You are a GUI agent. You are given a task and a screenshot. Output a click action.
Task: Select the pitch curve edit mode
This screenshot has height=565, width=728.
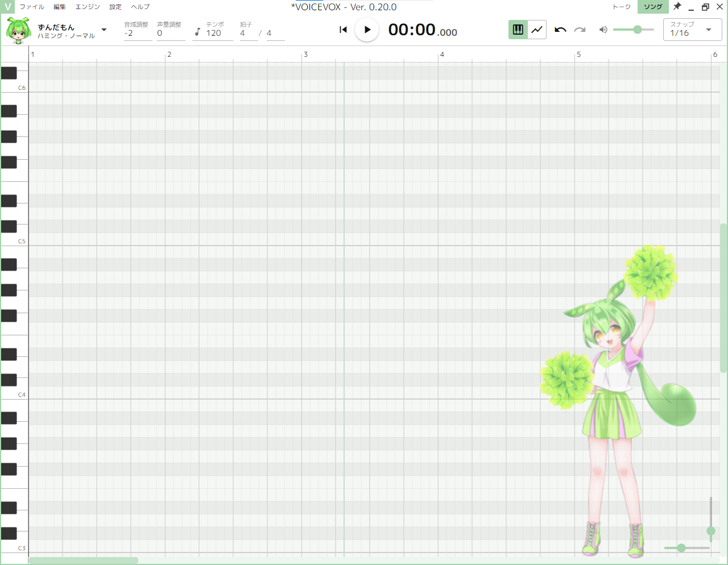(x=537, y=30)
